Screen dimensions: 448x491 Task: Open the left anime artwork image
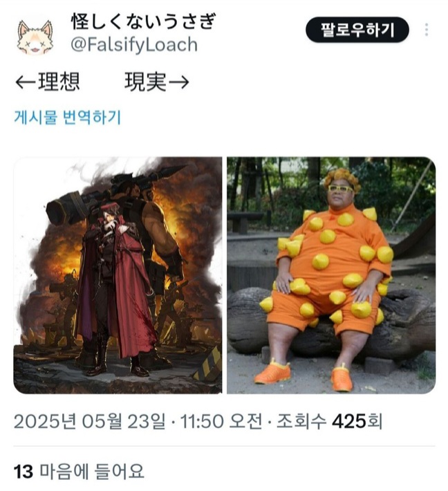click(x=118, y=275)
